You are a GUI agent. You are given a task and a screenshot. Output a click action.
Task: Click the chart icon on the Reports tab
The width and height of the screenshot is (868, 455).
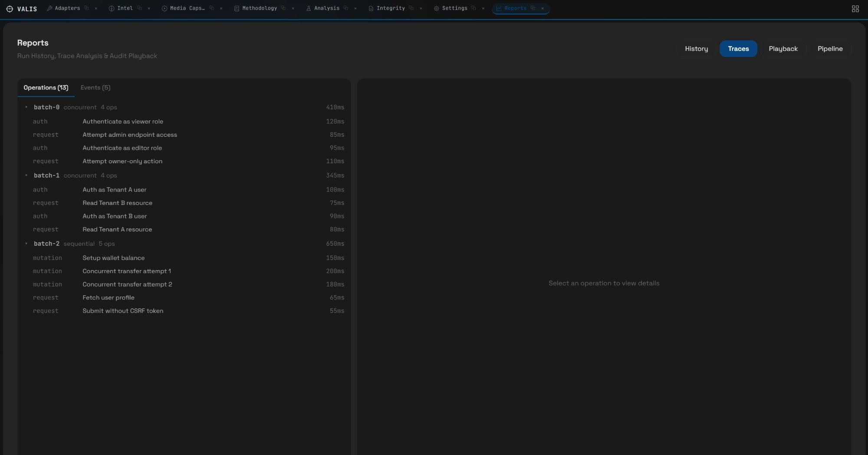498,8
